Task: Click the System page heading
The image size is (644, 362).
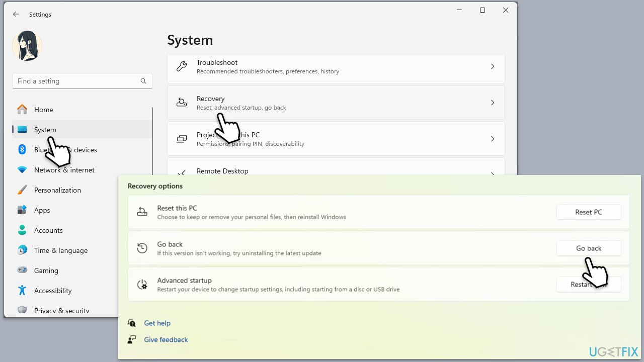Action: click(x=190, y=40)
